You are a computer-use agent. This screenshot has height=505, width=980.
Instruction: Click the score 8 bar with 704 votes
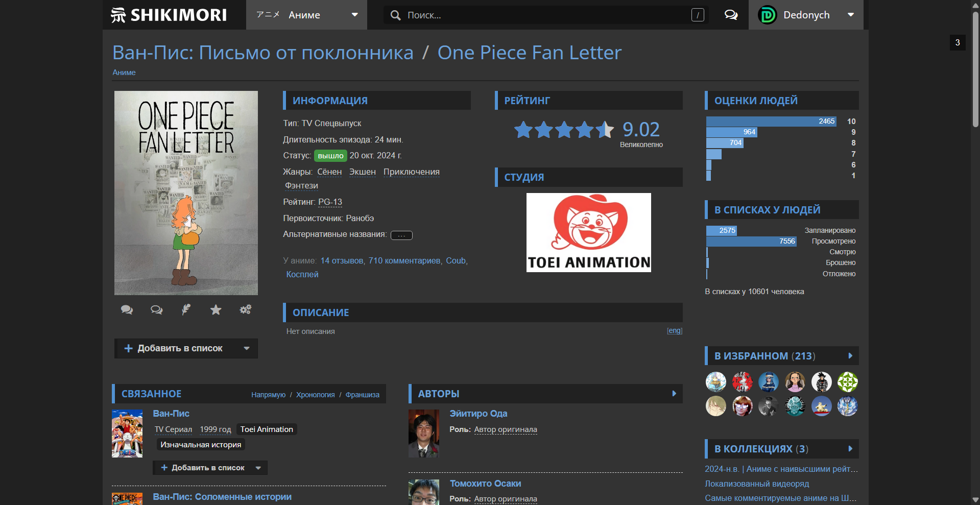click(x=725, y=143)
